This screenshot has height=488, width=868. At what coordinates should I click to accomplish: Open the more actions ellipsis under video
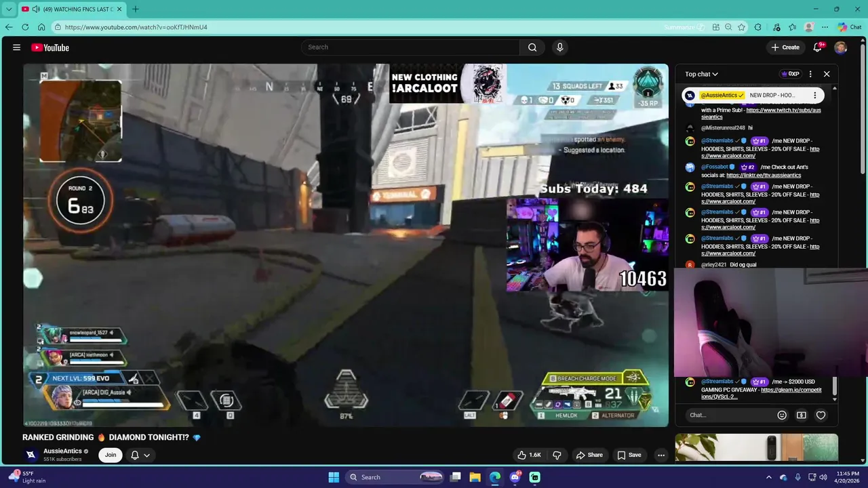click(x=661, y=455)
